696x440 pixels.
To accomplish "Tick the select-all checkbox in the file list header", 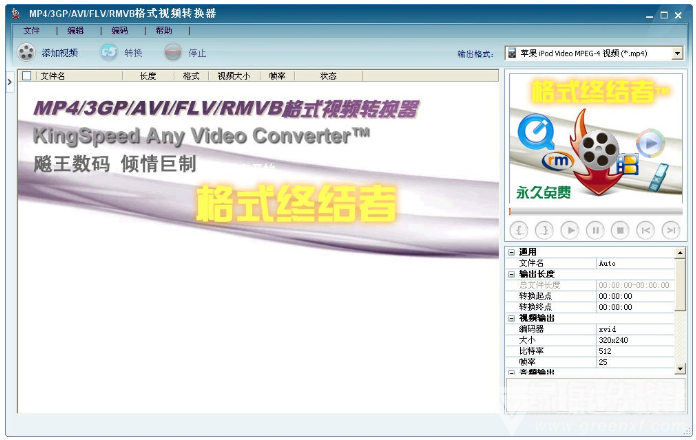I will coord(27,76).
